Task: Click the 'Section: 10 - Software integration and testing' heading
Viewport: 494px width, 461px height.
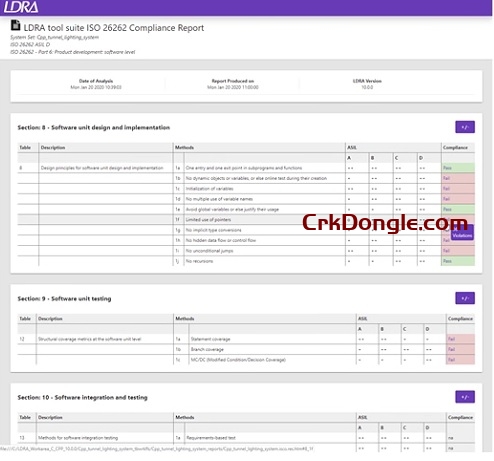Action: click(x=82, y=397)
